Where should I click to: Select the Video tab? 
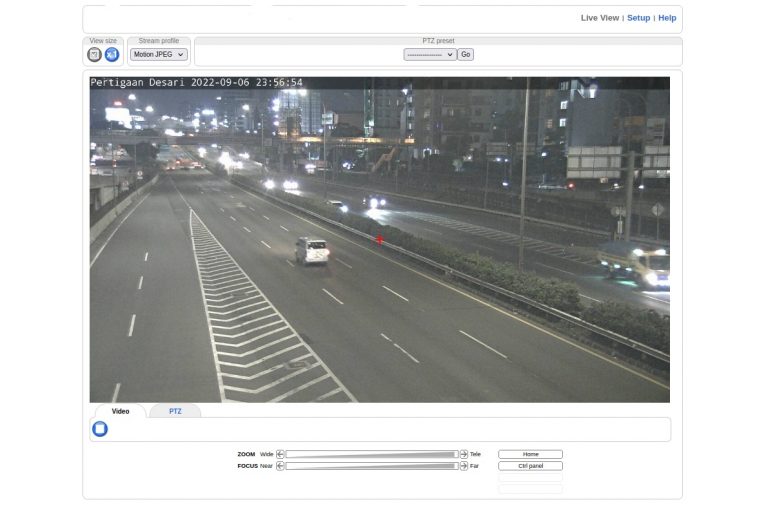(x=120, y=411)
